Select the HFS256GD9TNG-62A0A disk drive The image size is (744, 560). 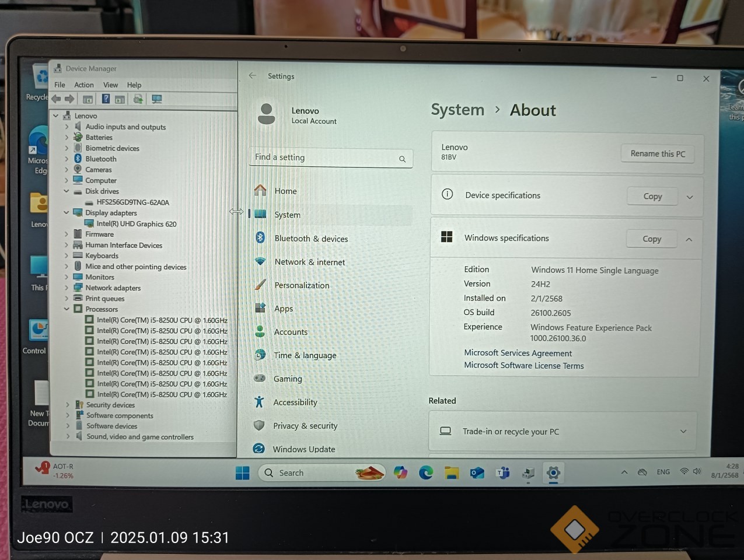(x=133, y=202)
